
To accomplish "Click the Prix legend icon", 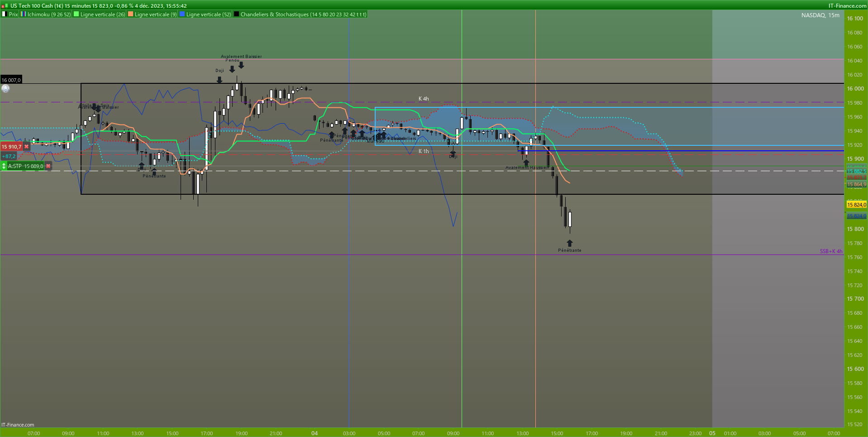I will (x=5, y=14).
